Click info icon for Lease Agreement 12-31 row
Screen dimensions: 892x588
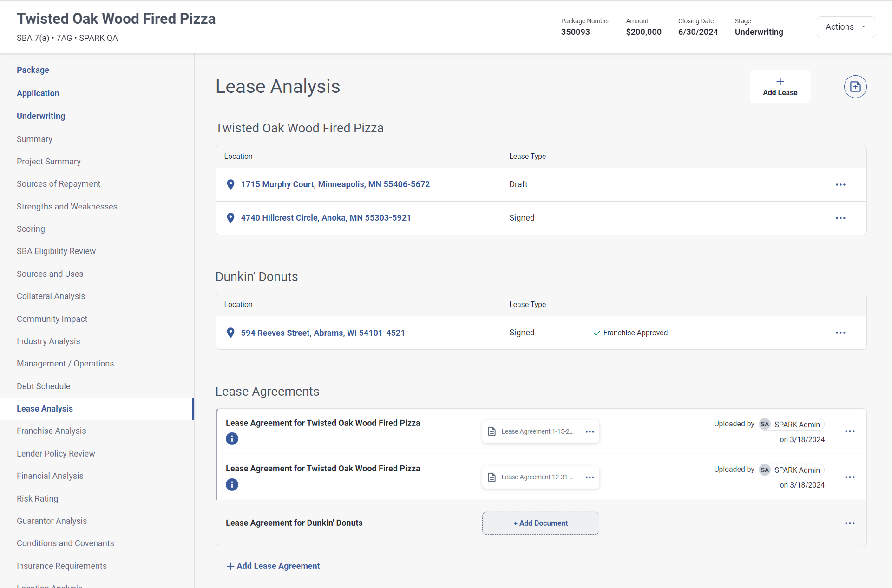point(232,484)
